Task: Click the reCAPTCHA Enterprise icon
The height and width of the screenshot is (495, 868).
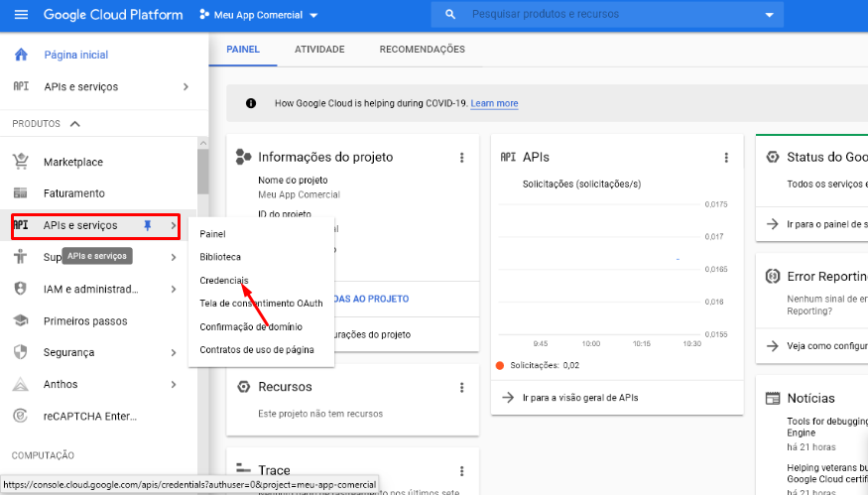Action: pyautogui.click(x=21, y=416)
